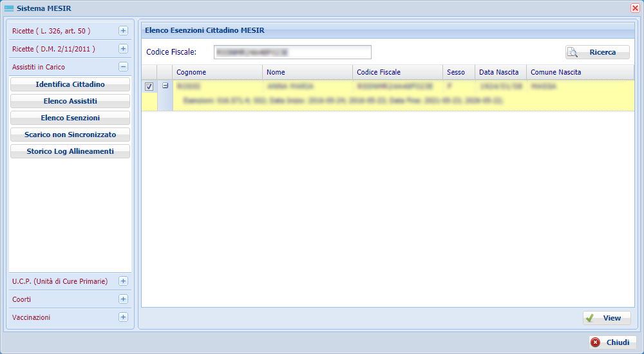
Task: Open Storico Log Allineamenti
Action: (70, 151)
